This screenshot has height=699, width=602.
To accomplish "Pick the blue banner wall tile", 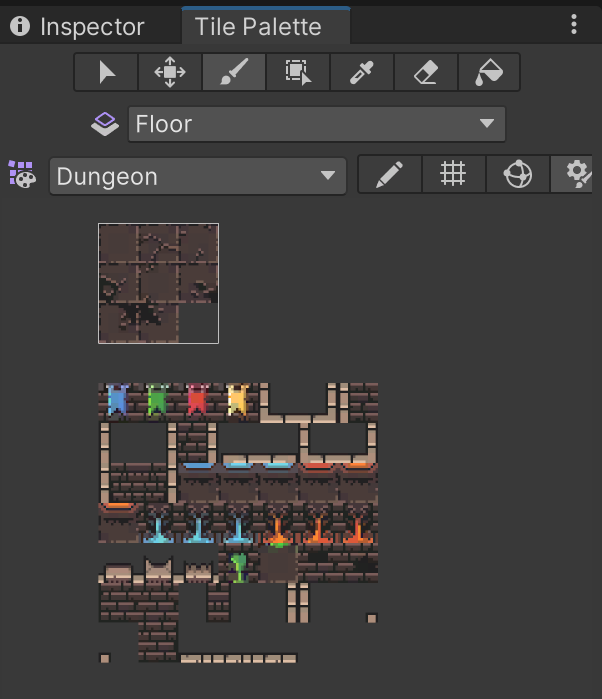I will (x=118, y=403).
